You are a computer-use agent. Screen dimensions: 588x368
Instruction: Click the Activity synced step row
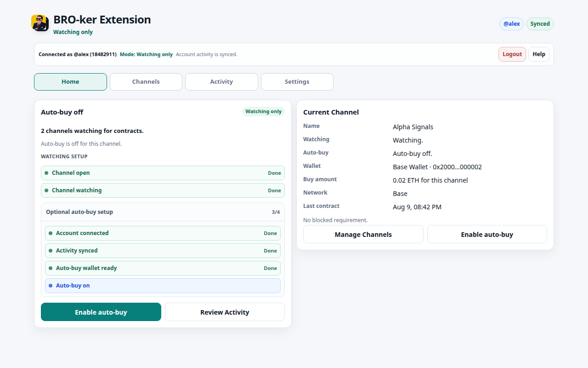(163, 251)
